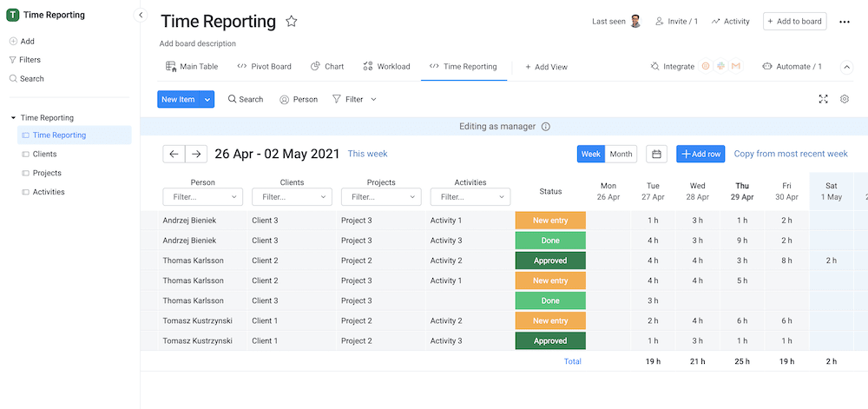Image resolution: width=868 pixels, height=409 pixels.
Task: Go to next week with the right arrow
Action: pos(196,154)
